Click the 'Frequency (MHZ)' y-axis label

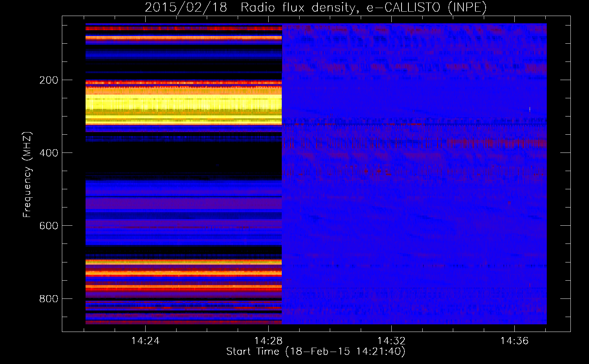(x=27, y=174)
